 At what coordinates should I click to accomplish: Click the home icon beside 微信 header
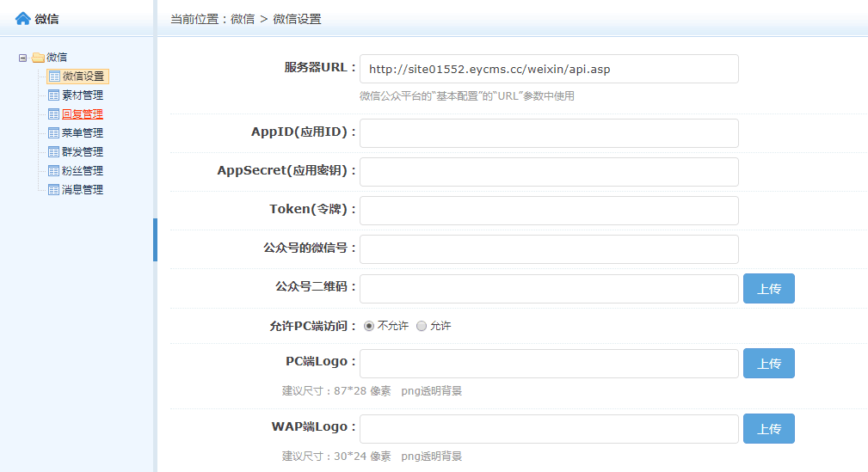22,18
